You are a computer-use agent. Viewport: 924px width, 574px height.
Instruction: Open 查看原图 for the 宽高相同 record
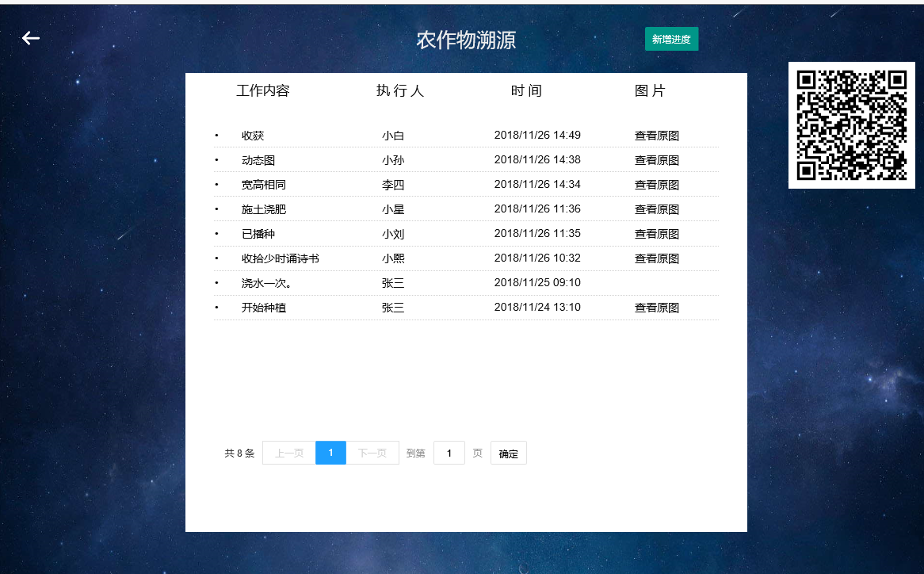coord(656,184)
